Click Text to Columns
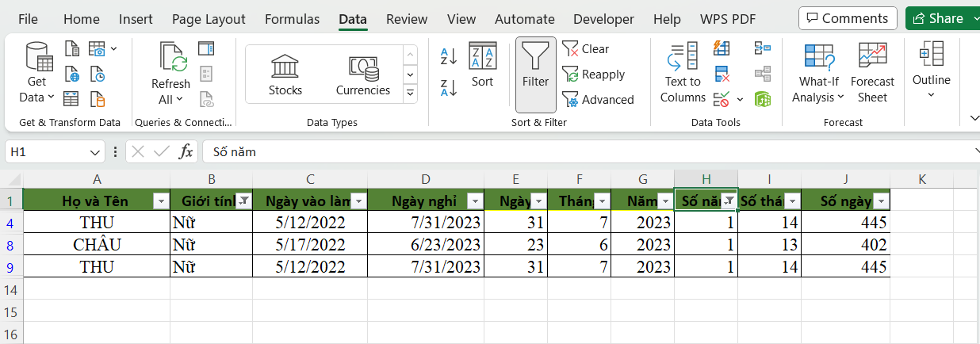Viewport: 980px width, 344px height. (683, 74)
